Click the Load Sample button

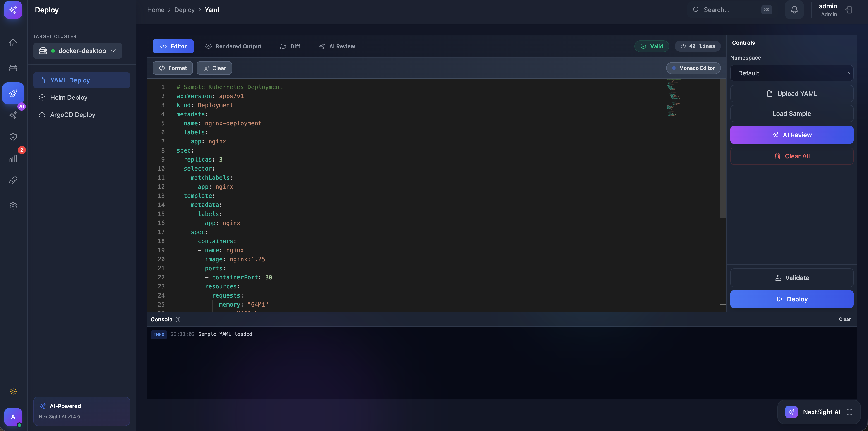[792, 113]
